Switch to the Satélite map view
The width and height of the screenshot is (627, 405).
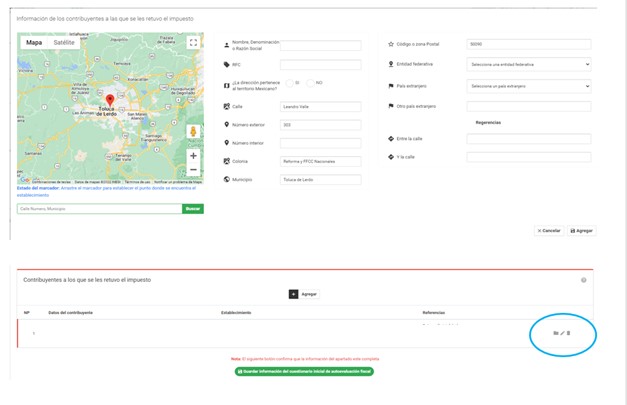(x=64, y=43)
